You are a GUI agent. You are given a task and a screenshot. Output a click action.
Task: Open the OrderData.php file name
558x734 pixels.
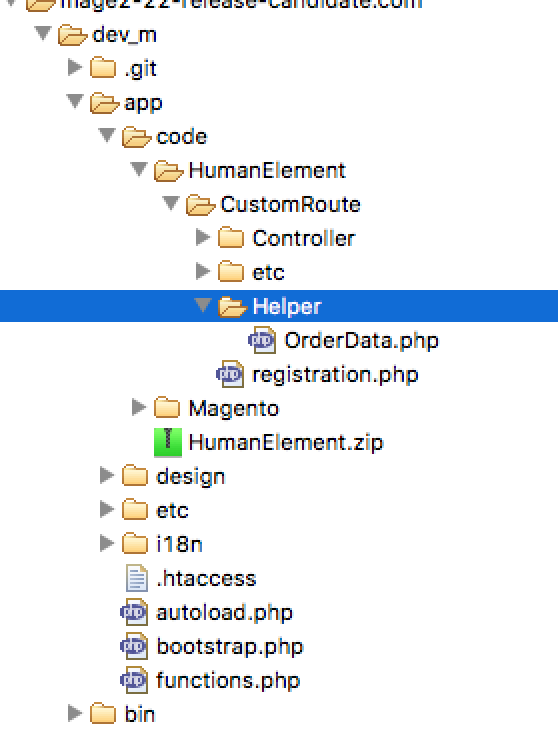[x=362, y=341]
